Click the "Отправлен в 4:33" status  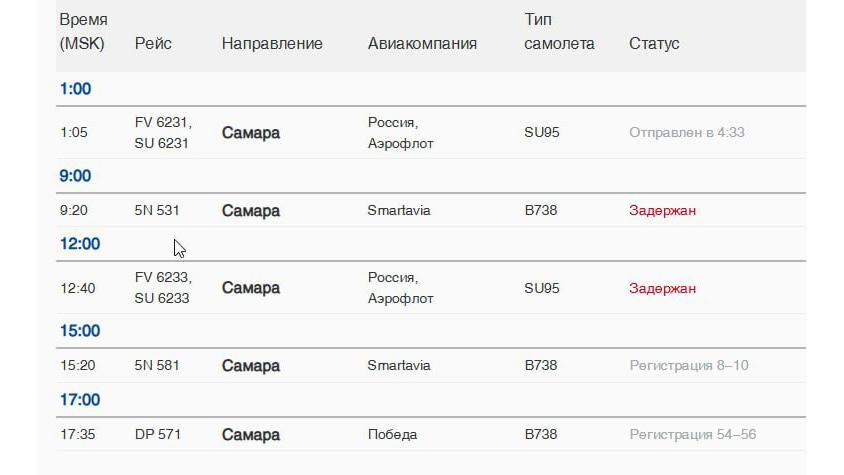[686, 132]
